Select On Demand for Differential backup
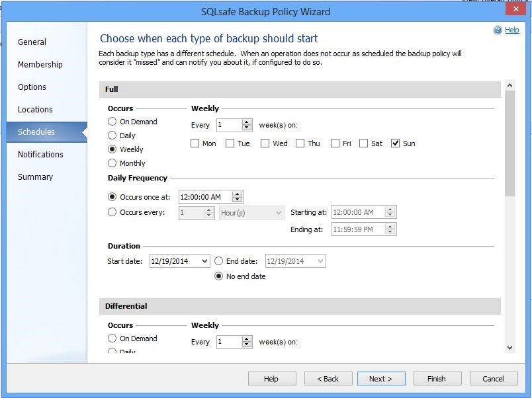 coord(112,338)
